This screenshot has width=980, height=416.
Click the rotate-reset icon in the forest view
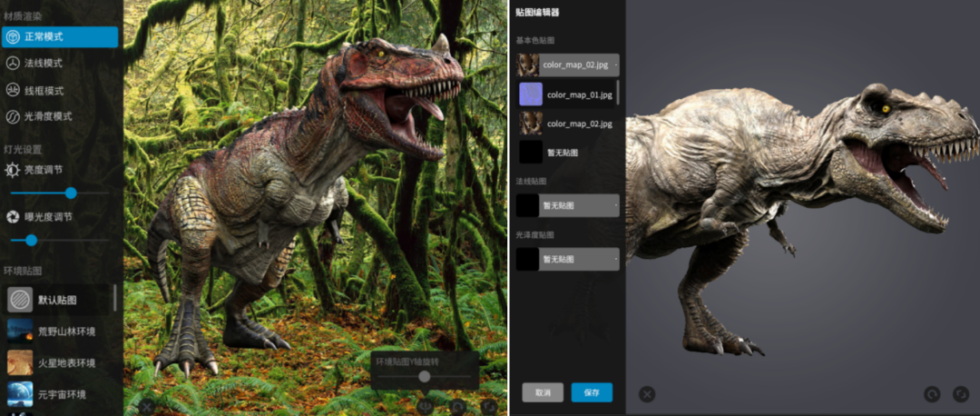457,407
